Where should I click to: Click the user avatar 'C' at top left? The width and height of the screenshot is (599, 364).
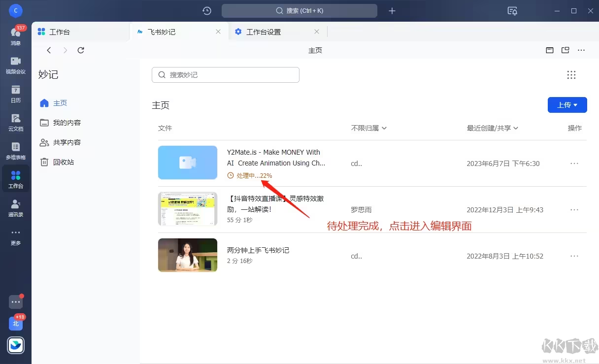16,10
